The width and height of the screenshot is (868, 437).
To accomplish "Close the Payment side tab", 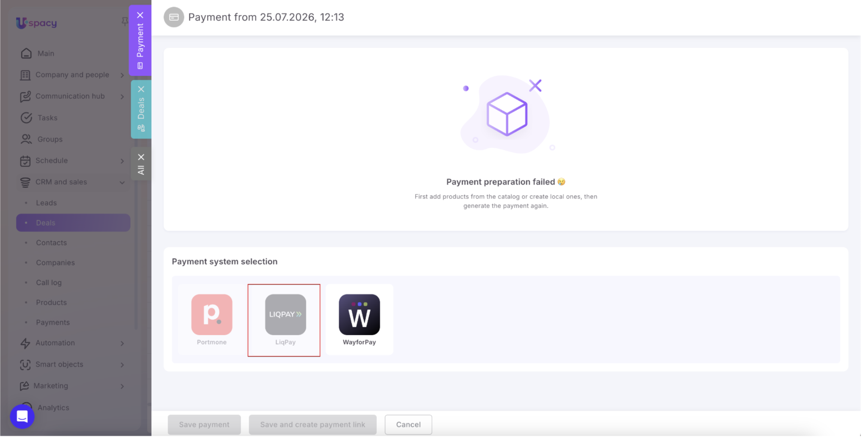I will 140,15.
